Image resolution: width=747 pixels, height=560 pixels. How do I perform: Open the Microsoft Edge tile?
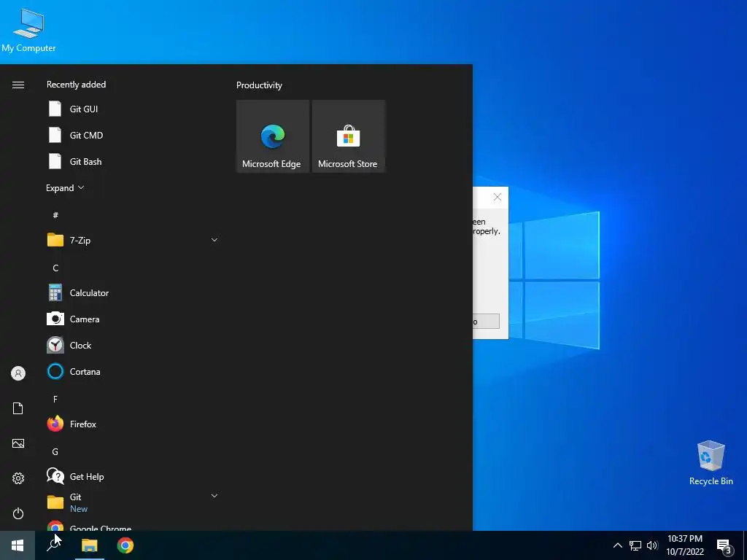[x=273, y=136]
